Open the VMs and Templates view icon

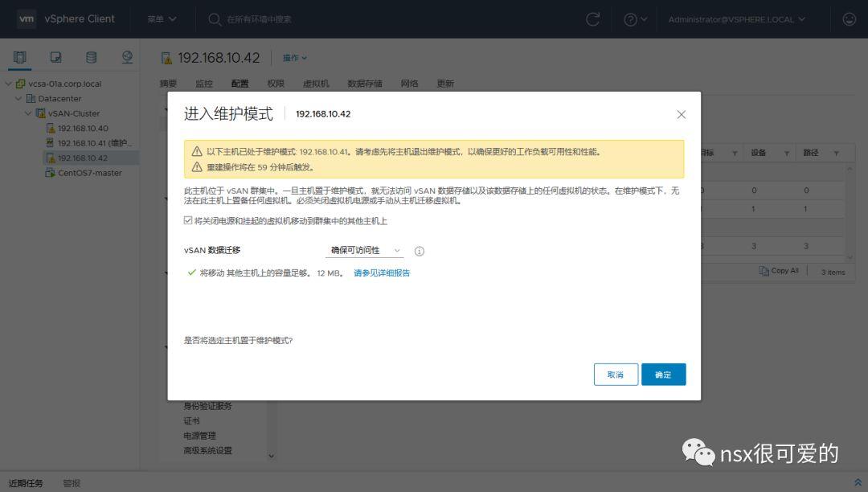tap(56, 57)
